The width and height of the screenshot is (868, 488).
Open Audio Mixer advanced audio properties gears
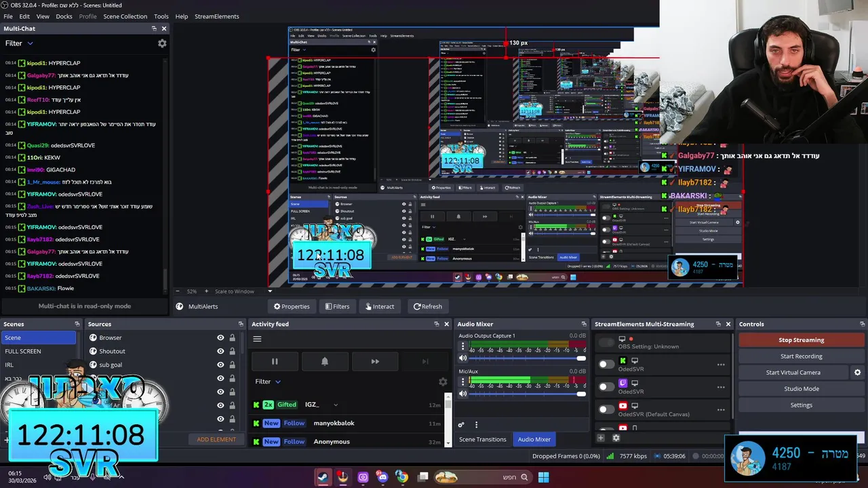point(461,425)
